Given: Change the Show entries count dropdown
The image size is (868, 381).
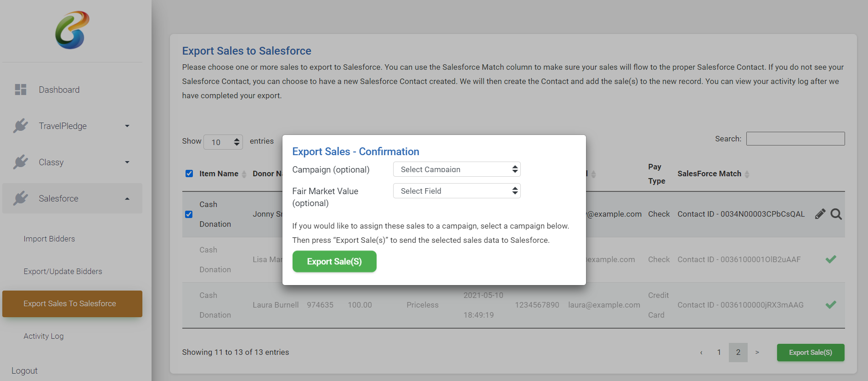Looking at the screenshot, I should (223, 142).
